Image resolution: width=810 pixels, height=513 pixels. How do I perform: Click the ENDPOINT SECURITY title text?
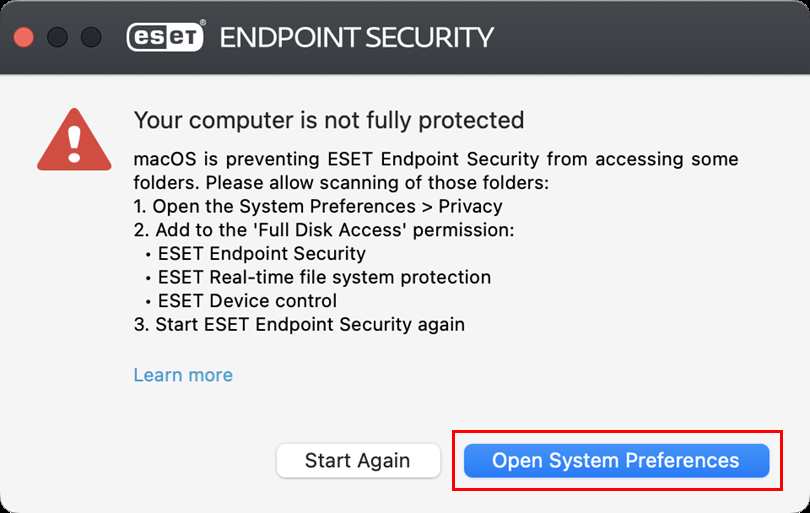pos(356,38)
